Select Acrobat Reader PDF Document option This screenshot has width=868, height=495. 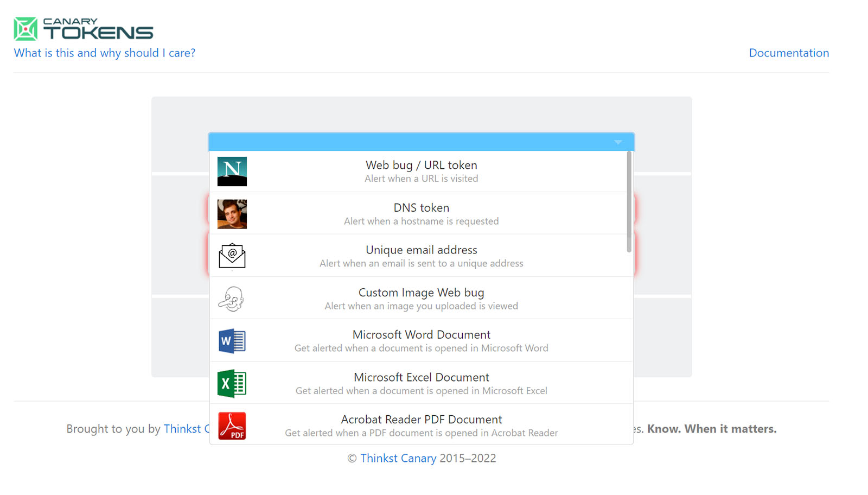point(422,425)
